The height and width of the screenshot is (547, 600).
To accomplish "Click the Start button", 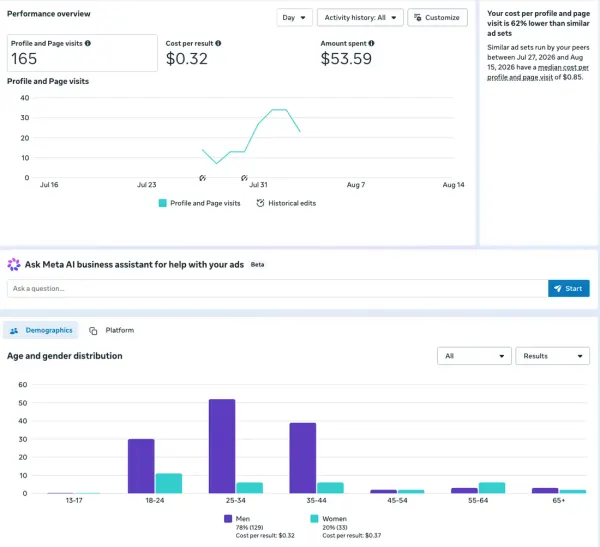I will [x=569, y=289].
